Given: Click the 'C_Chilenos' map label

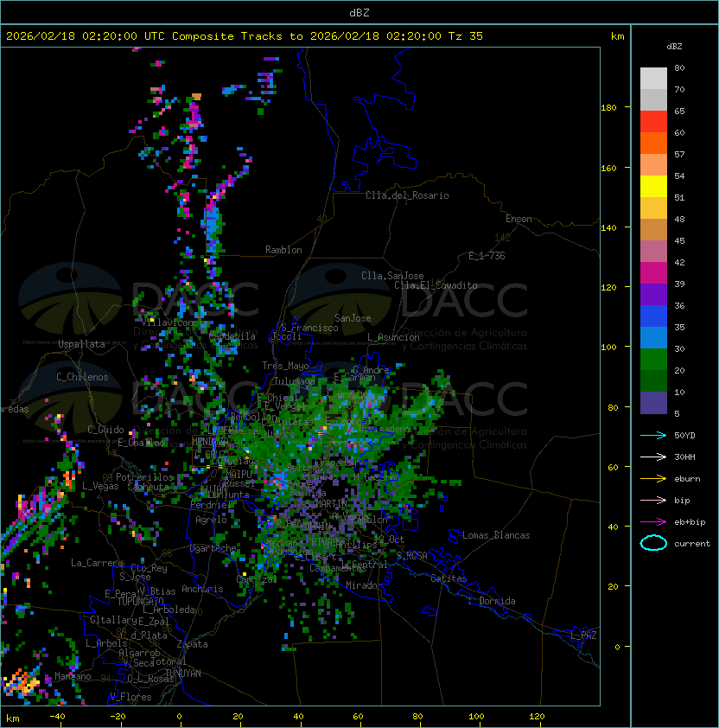Looking at the screenshot, I should (x=82, y=377).
